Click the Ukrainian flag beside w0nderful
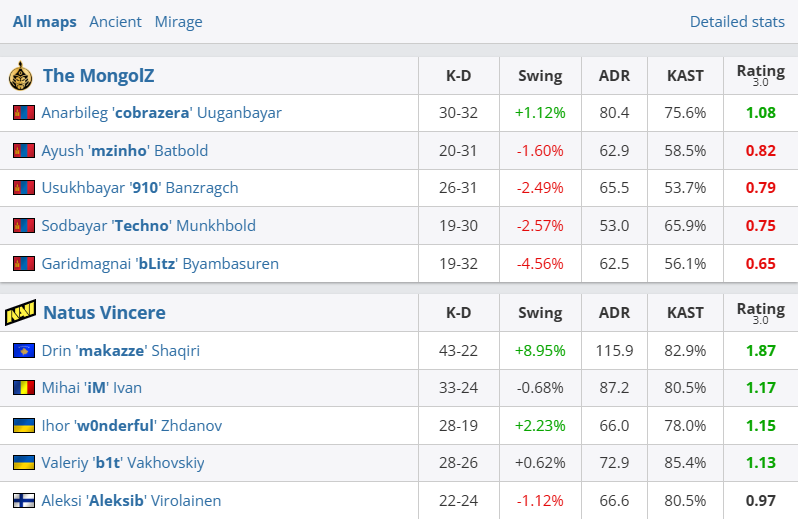 [x=23, y=426]
